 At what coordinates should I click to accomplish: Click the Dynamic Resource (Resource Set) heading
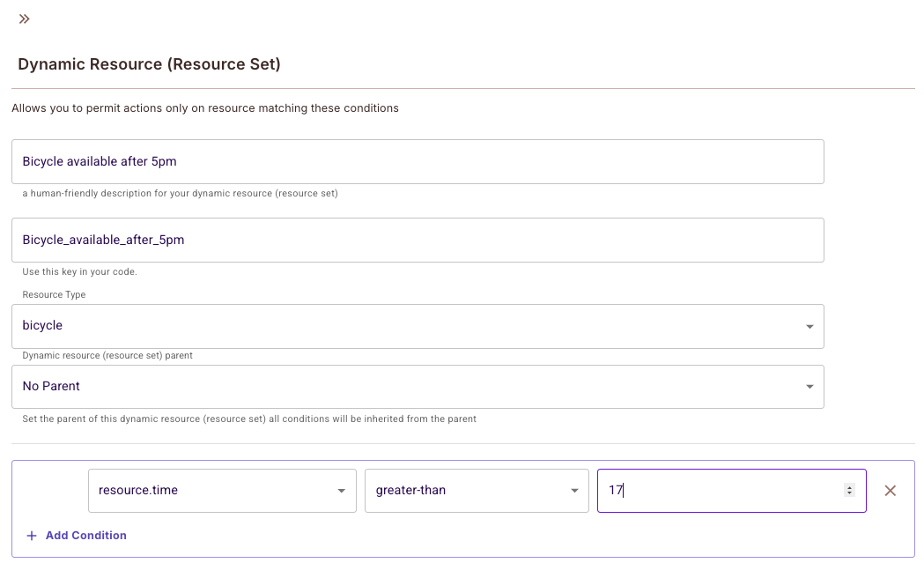click(x=149, y=63)
